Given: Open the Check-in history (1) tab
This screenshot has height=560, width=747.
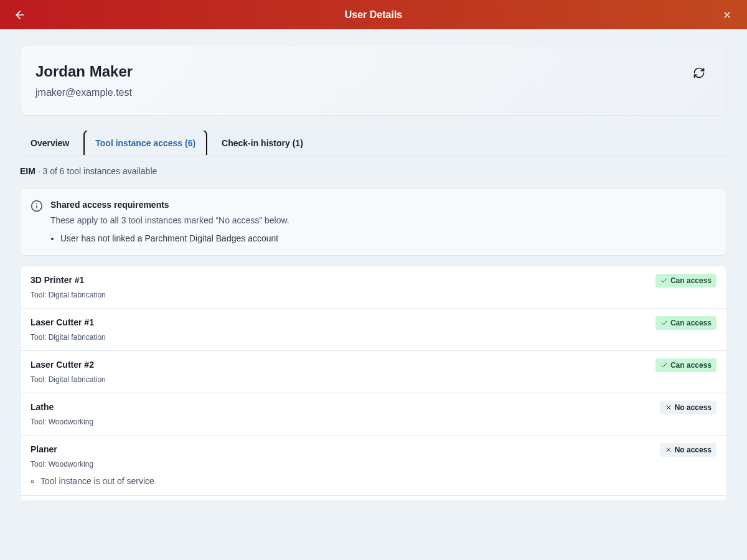Looking at the screenshot, I should [x=262, y=143].
